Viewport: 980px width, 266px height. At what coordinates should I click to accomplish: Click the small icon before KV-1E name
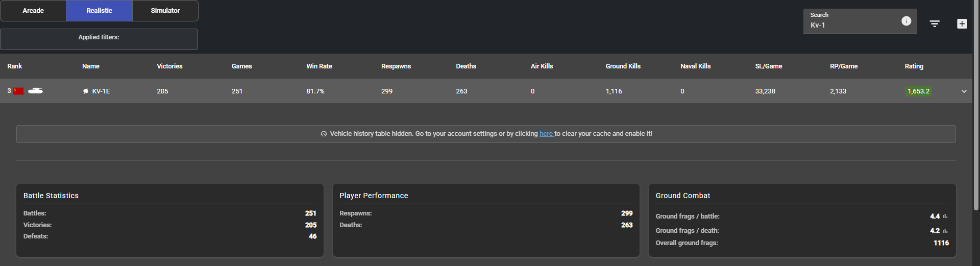click(85, 91)
